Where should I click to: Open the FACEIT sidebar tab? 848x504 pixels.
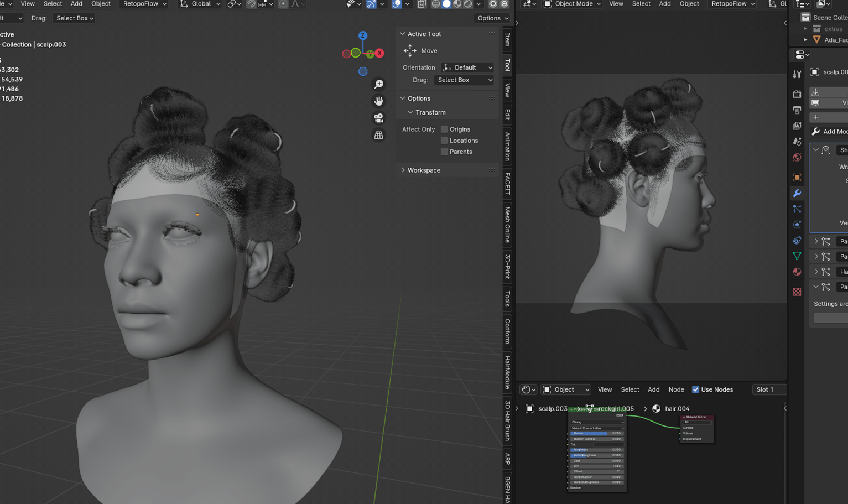[507, 184]
